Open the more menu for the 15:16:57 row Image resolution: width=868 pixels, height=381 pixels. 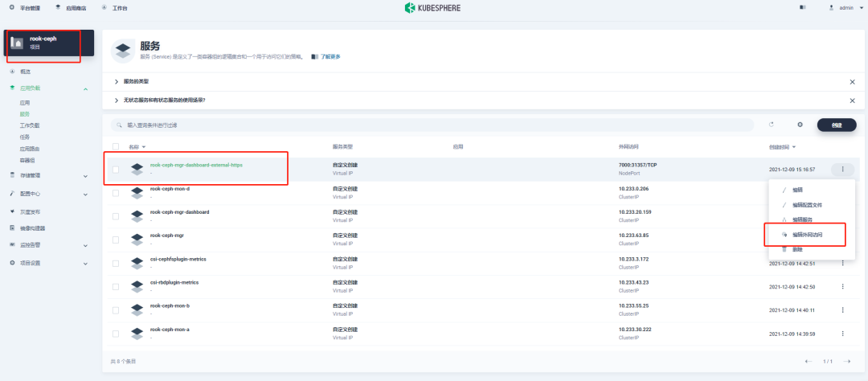coord(842,170)
